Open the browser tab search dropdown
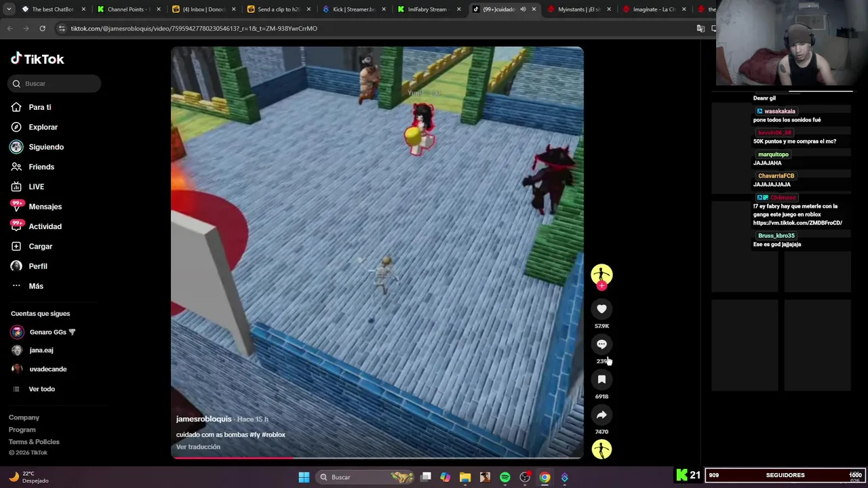The height and width of the screenshot is (488, 868). pyautogui.click(x=9, y=9)
